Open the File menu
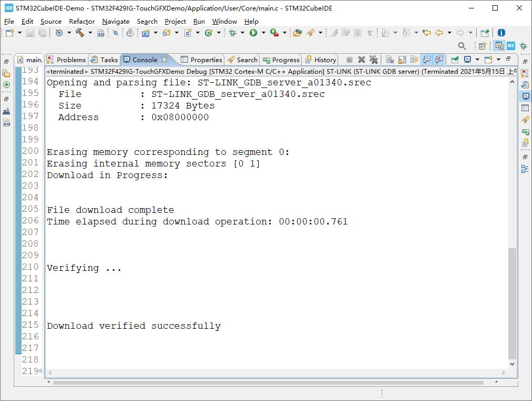This screenshot has width=532, height=401. click(9, 22)
